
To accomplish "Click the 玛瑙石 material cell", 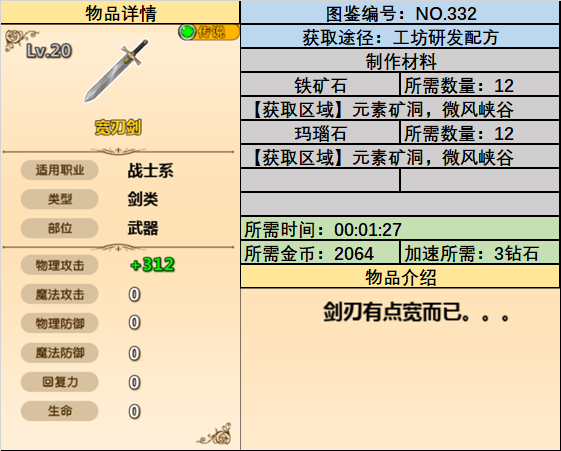I will (x=320, y=132).
